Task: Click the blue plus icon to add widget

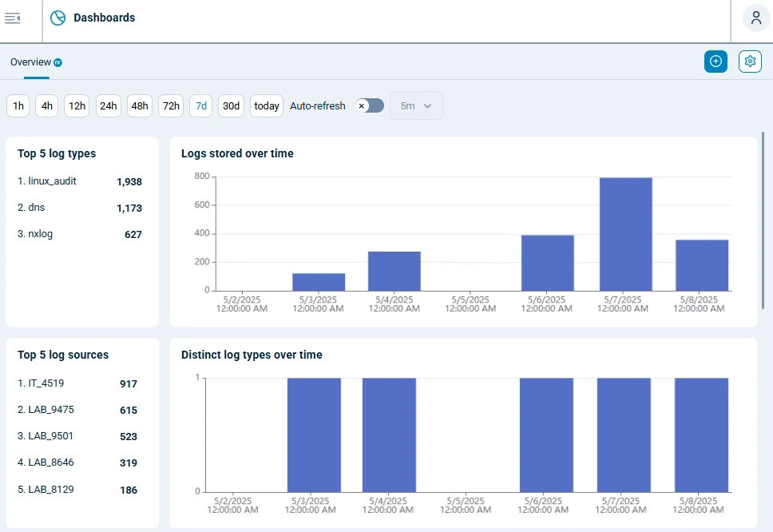Action: click(716, 61)
